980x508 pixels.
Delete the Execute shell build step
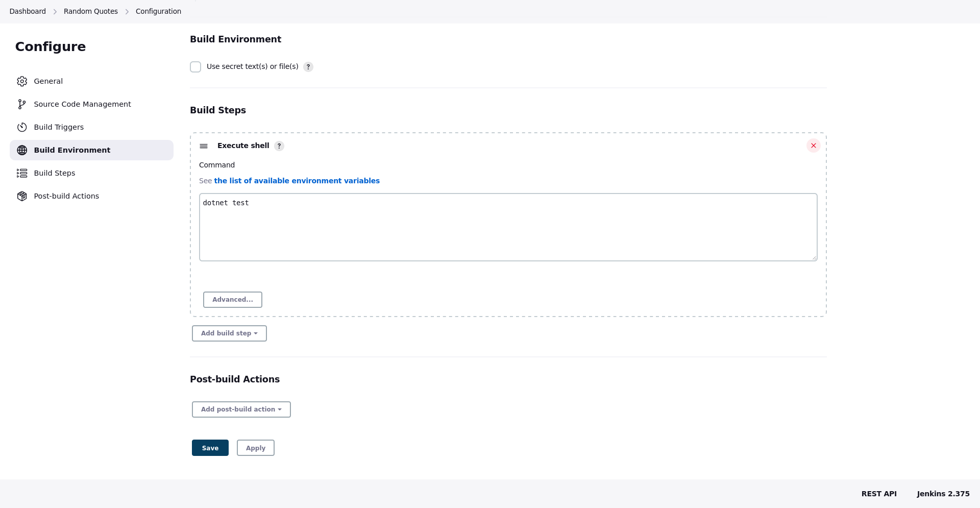tap(814, 146)
